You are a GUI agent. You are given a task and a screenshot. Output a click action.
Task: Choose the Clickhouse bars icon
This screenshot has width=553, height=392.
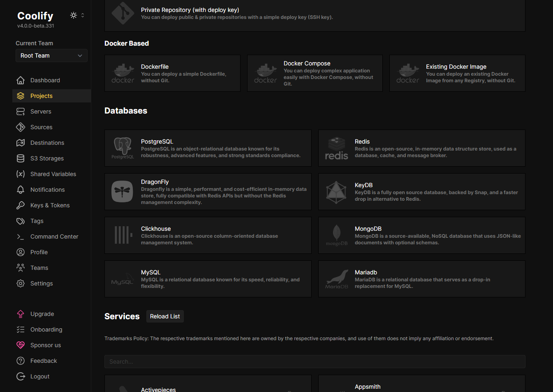click(x=123, y=235)
